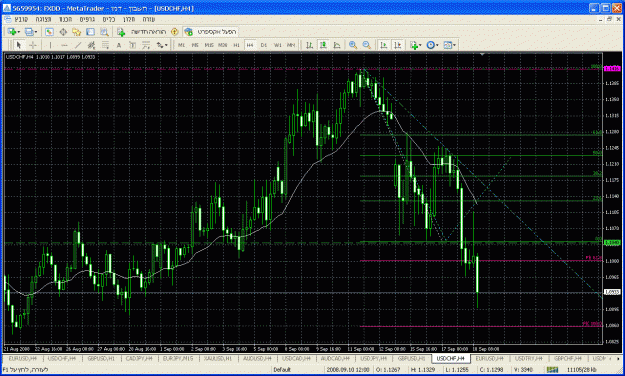Click the connection status bars indicator
Viewport: 625px width, 376px height.
552,370
